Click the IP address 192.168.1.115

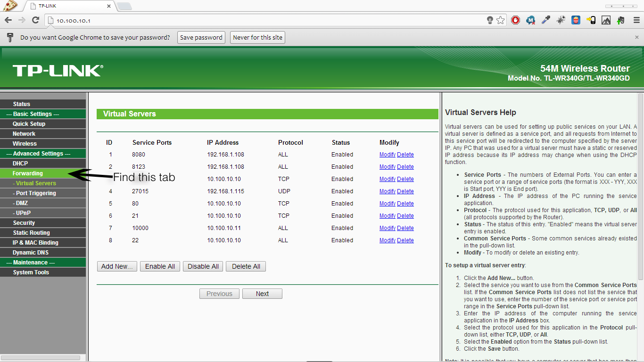point(225,191)
